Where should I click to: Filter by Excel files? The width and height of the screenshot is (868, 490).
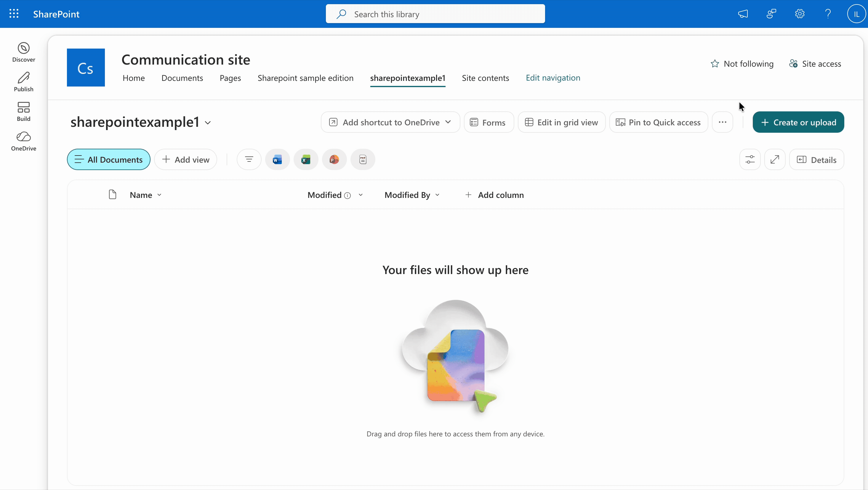[x=306, y=159]
